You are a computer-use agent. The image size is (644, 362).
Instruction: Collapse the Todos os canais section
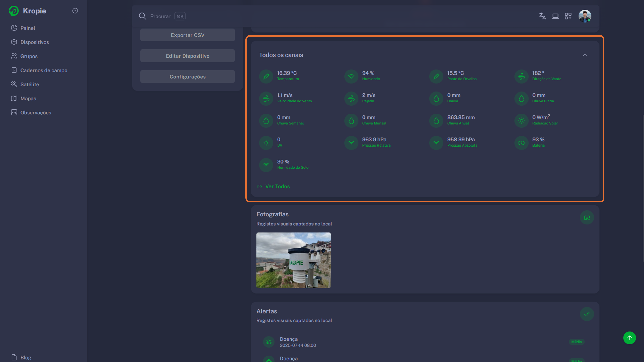point(585,55)
